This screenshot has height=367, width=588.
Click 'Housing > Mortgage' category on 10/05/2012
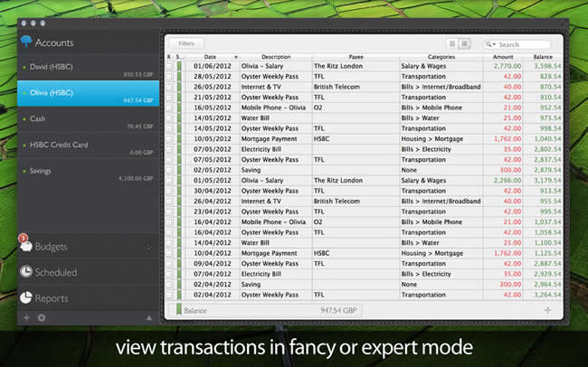pos(432,138)
